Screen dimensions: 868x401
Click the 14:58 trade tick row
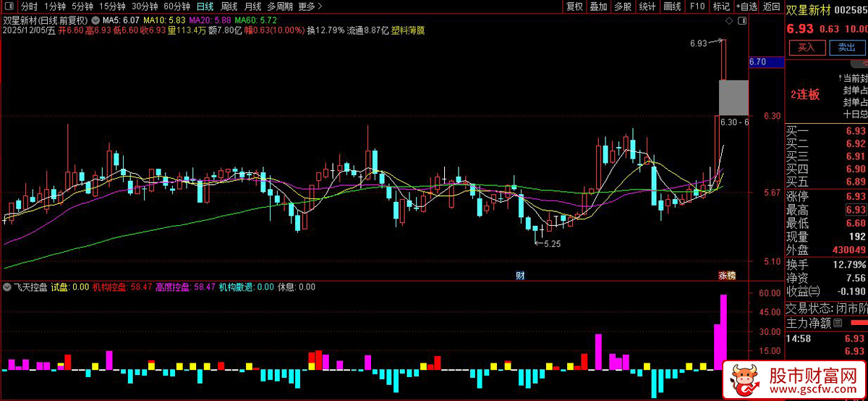tap(827, 338)
